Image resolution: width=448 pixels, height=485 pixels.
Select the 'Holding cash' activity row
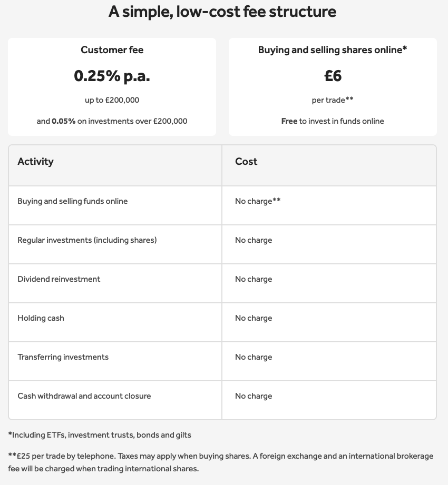[222, 322]
